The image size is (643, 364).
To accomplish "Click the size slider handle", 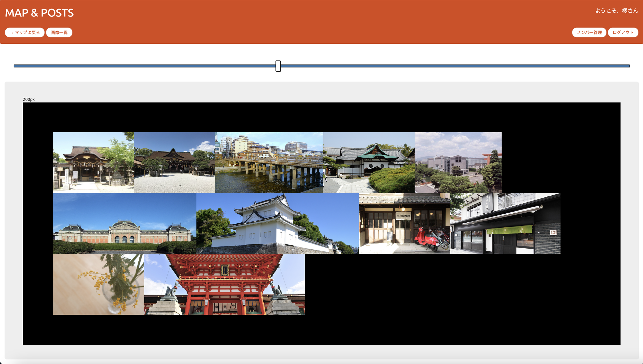I will pyautogui.click(x=278, y=66).
